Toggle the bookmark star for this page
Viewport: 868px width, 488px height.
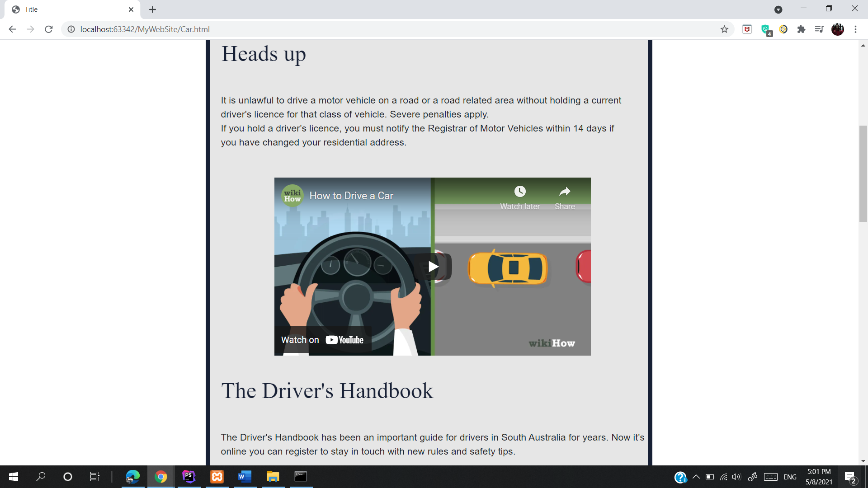click(725, 29)
